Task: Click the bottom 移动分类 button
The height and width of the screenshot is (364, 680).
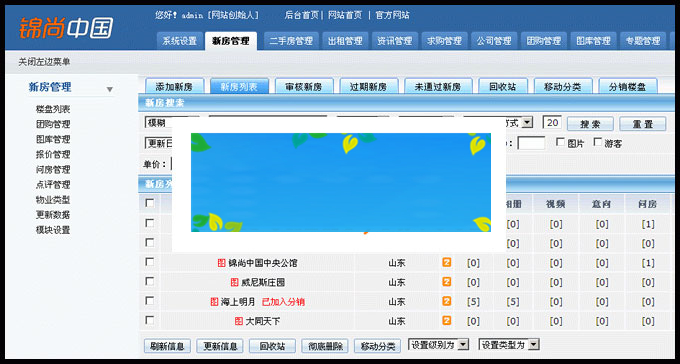Action: coord(378,346)
